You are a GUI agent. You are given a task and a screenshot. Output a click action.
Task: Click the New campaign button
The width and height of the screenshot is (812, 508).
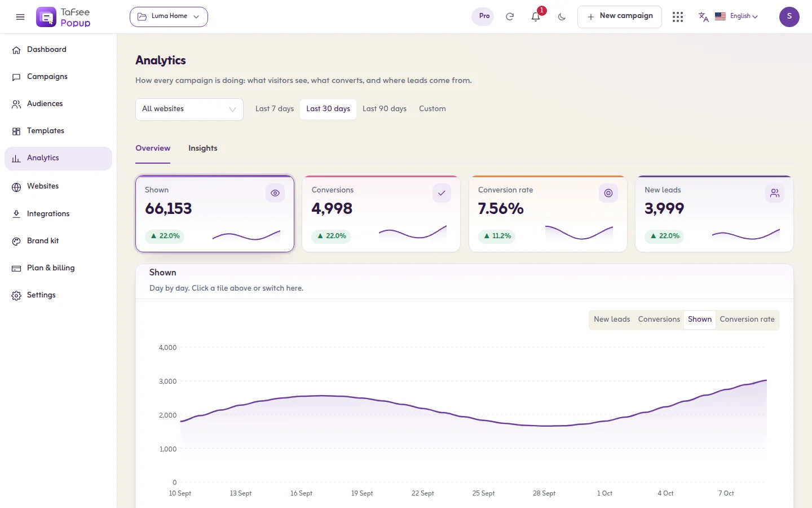620,17
